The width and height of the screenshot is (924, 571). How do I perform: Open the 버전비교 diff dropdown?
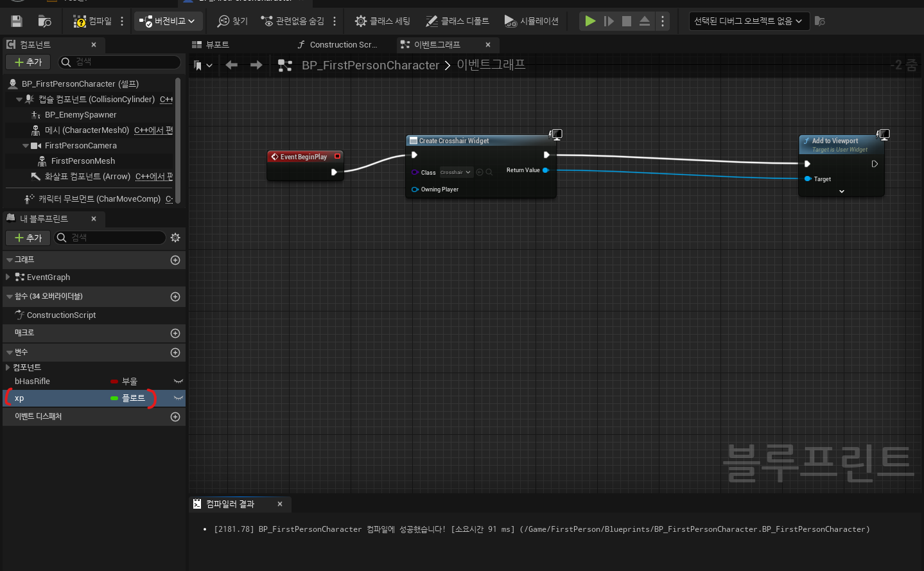point(168,21)
